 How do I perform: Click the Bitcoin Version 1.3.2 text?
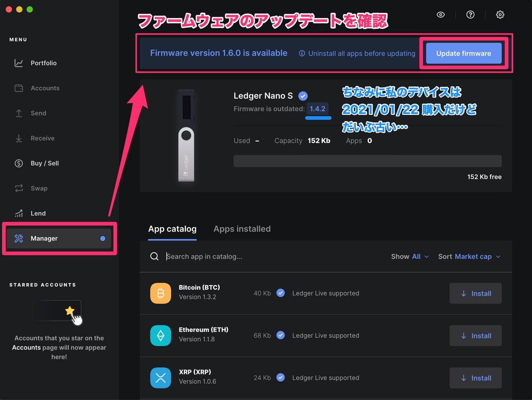pyautogui.click(x=197, y=297)
